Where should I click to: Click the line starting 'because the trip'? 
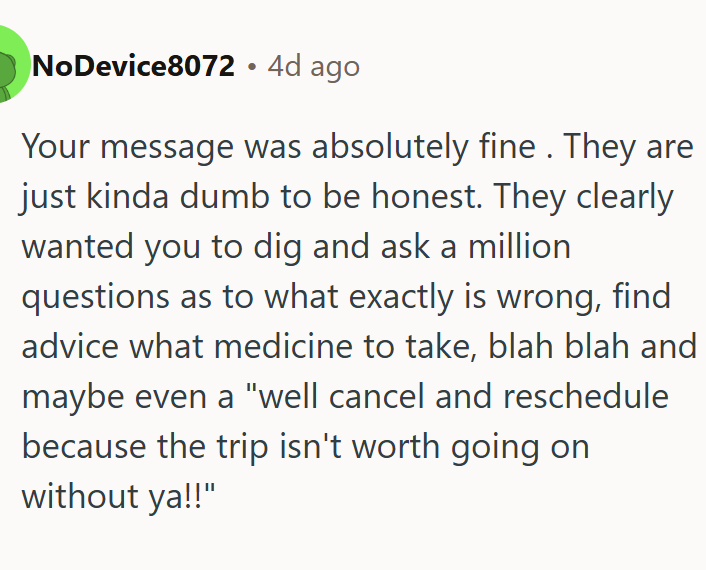(x=306, y=447)
